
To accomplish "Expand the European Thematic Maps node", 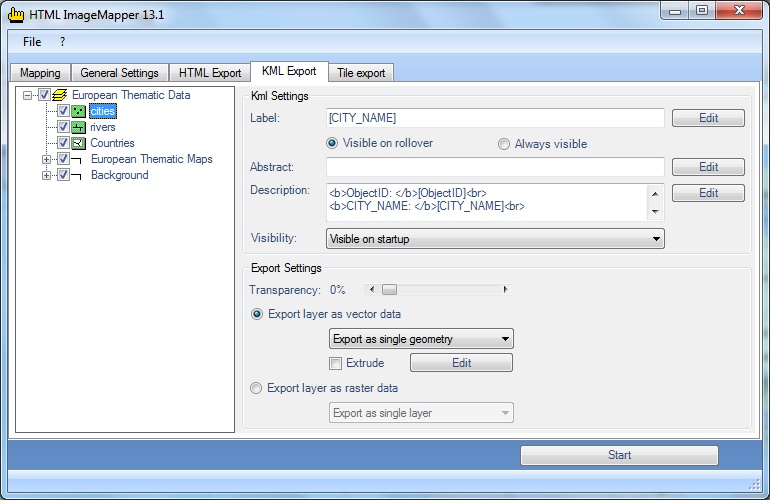I will pyautogui.click(x=47, y=160).
